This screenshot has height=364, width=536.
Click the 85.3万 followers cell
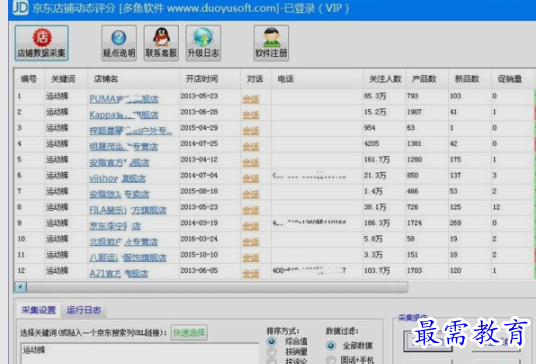click(x=375, y=96)
